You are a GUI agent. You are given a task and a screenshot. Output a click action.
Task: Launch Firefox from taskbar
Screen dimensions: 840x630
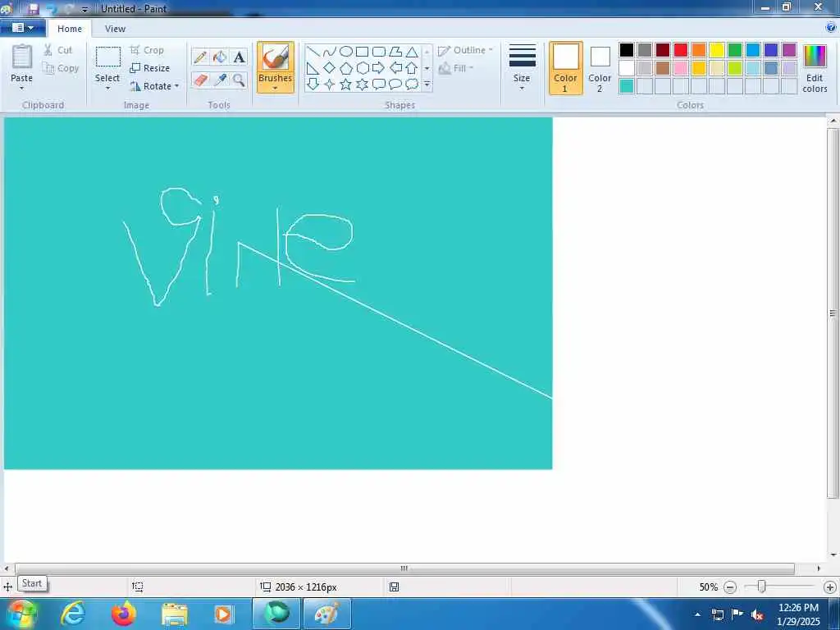coord(124,614)
